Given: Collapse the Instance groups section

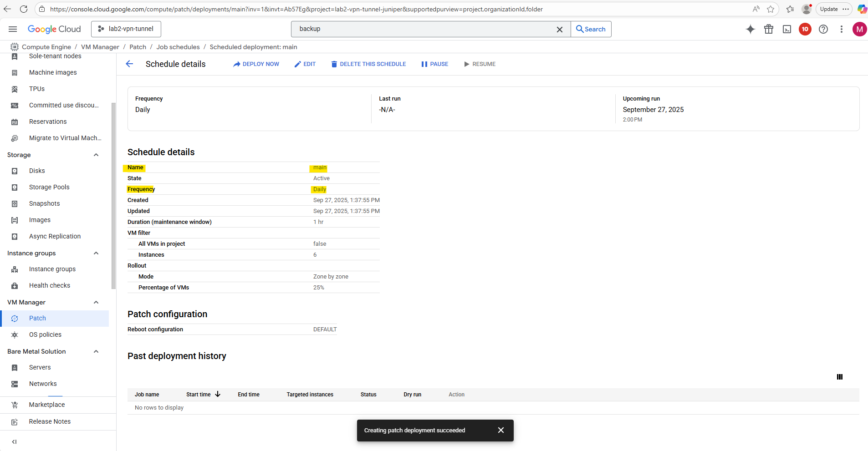Looking at the screenshot, I should 96,253.
